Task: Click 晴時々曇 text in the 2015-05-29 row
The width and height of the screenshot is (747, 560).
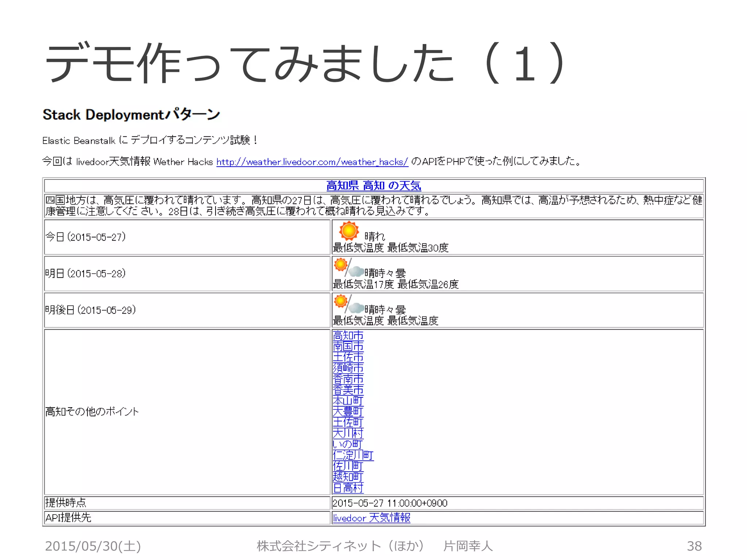Action: (385, 310)
